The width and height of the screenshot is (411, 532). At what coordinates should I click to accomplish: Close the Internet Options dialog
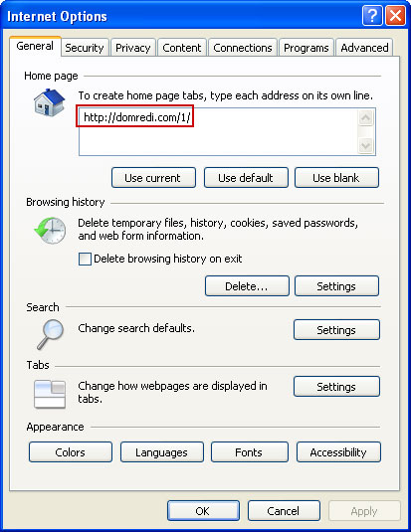(395, 16)
